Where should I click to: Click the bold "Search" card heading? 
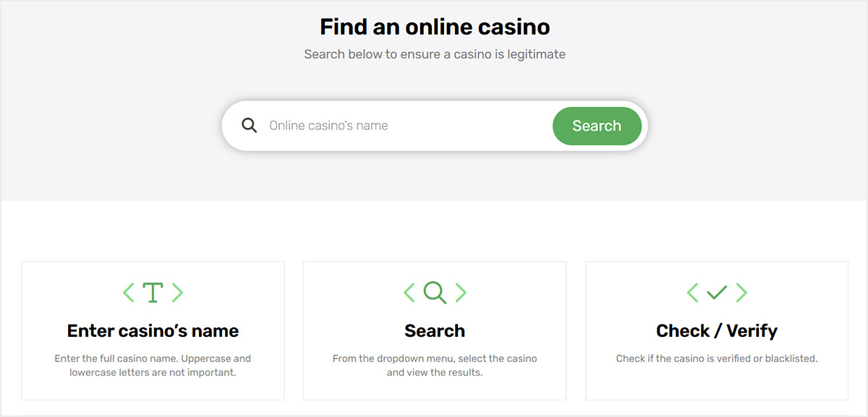coord(435,331)
